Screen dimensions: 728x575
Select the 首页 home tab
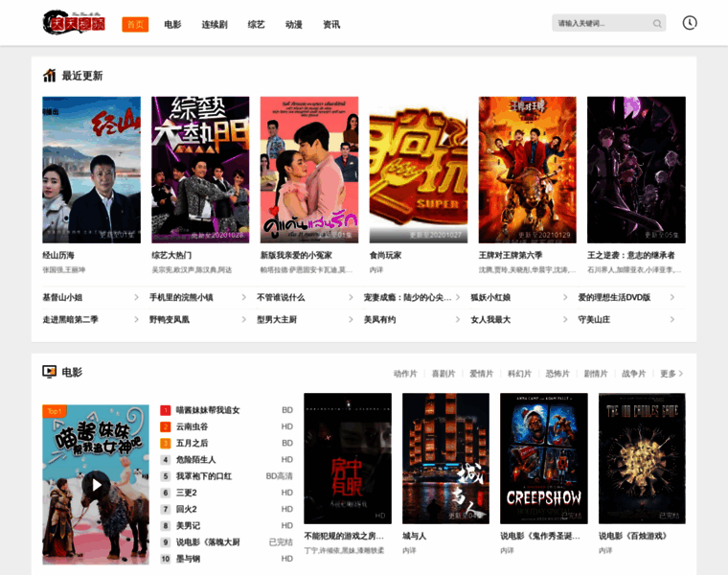[x=135, y=24]
